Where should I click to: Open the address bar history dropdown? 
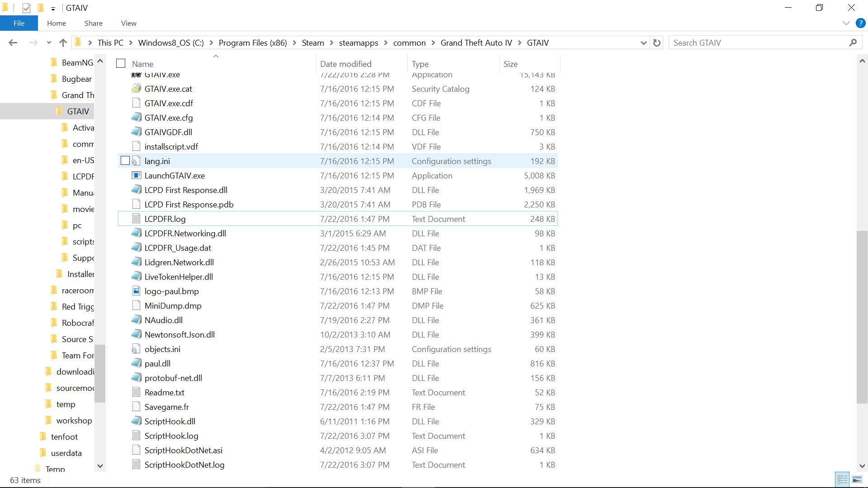[x=643, y=42]
